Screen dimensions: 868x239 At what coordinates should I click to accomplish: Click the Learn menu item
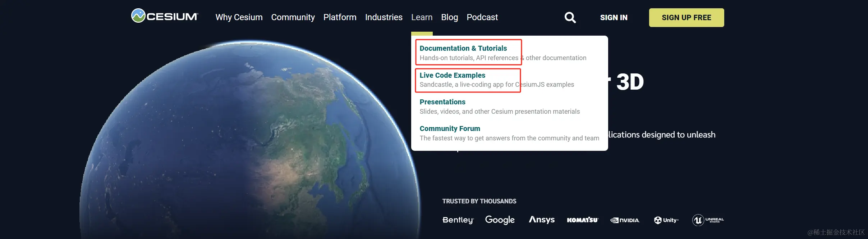(422, 17)
